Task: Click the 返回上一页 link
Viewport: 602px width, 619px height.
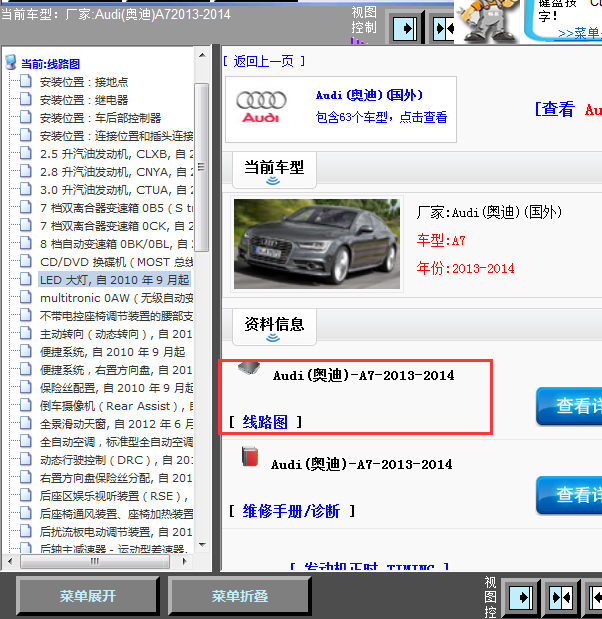Action: tap(264, 61)
